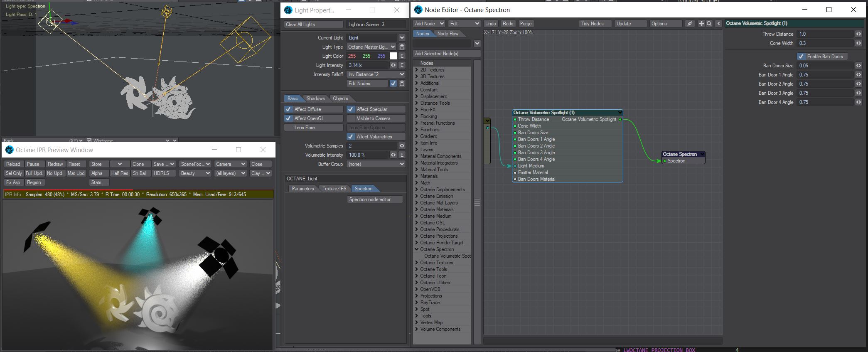Viewport: 868px width, 352px height.
Task: Toggle the Enable Ban Doors checkbox
Action: click(x=801, y=57)
